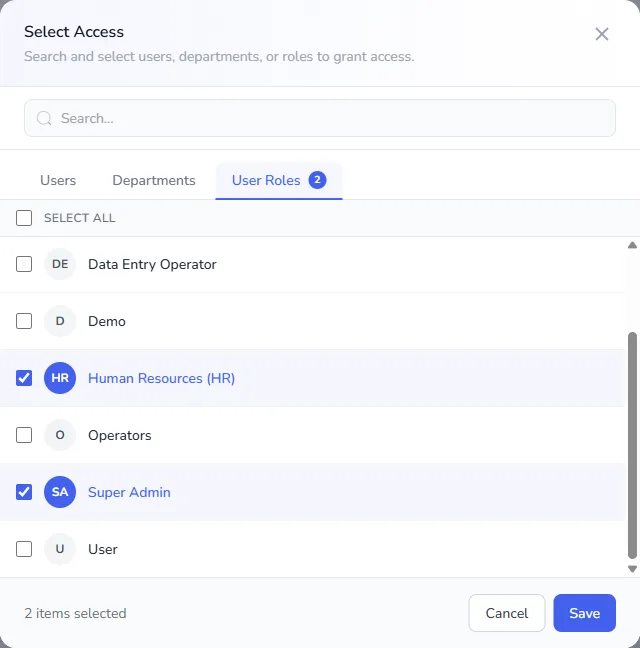The image size is (640, 648).
Task: Click the HR avatar icon
Action: [x=60, y=378]
